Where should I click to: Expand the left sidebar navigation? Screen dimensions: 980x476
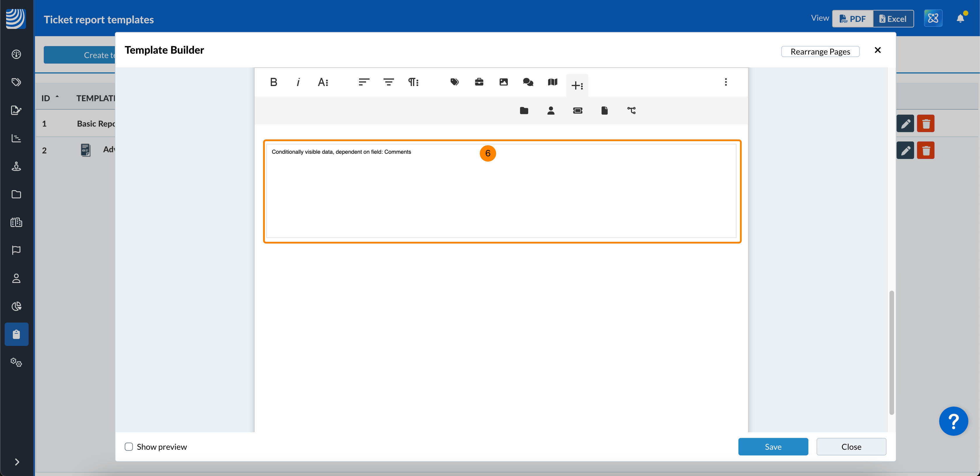coord(17,462)
